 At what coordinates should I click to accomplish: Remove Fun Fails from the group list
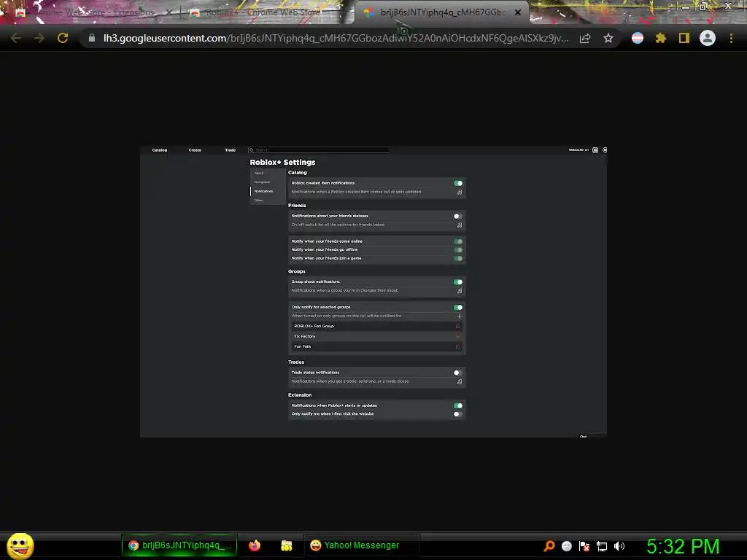(458, 346)
